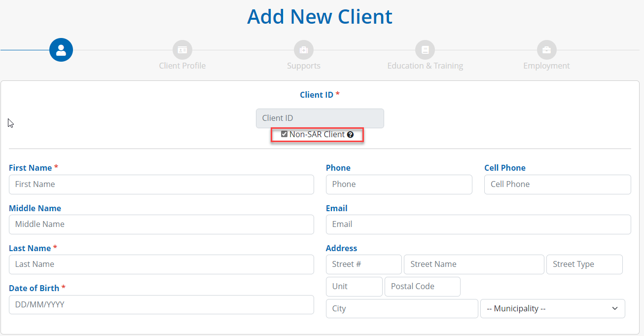The image size is (644, 336).
Task: Open the Municipality dropdown
Action: [x=552, y=309]
